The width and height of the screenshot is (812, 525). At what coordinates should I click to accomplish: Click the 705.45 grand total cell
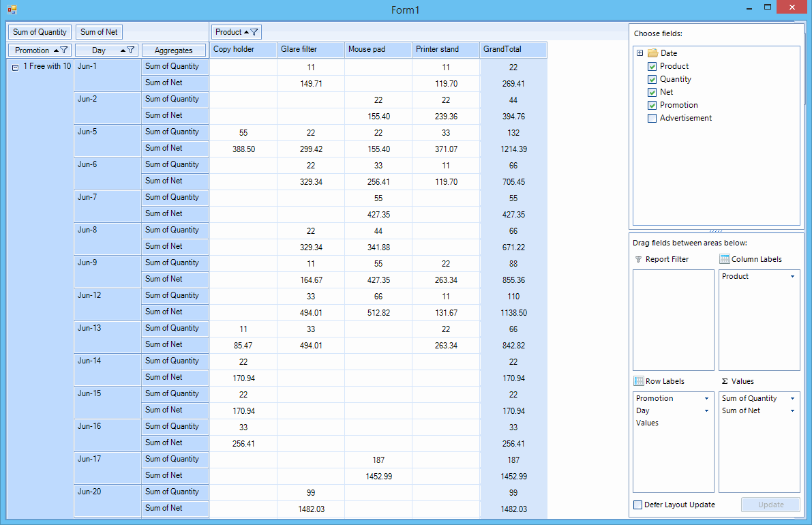click(513, 182)
